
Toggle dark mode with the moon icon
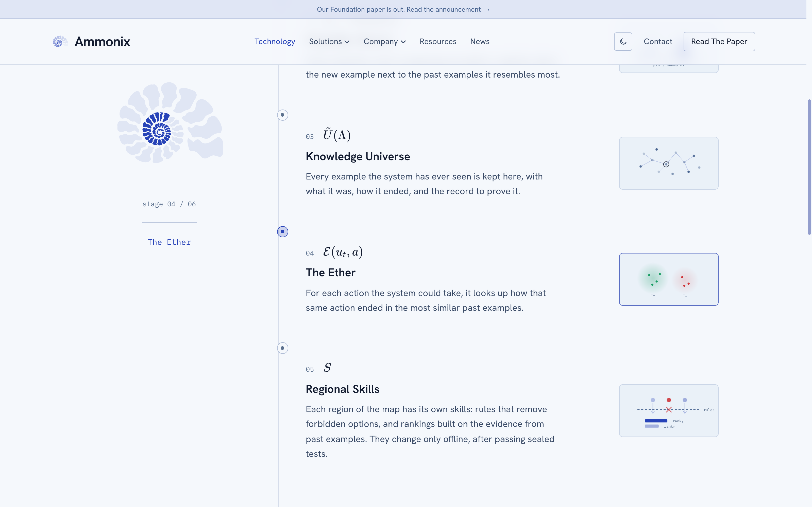click(623, 42)
